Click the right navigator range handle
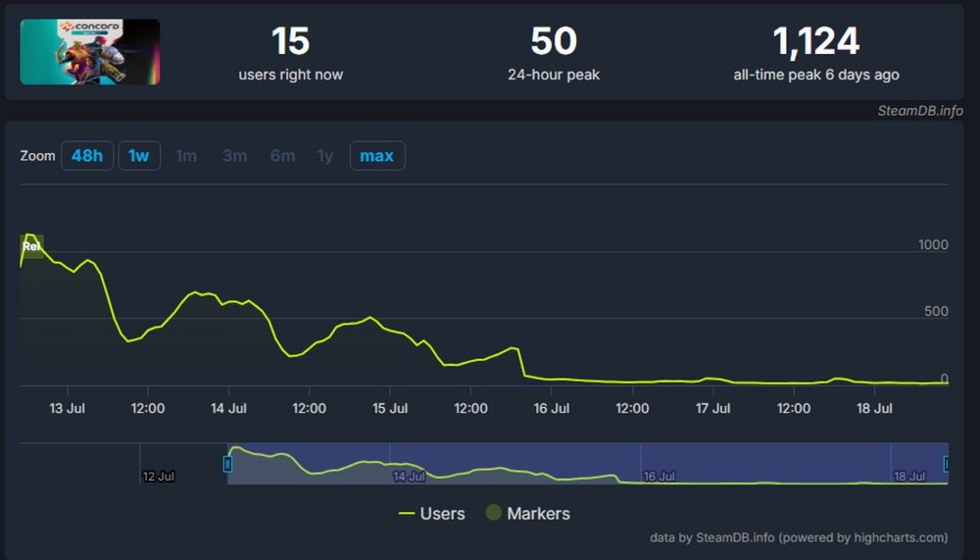Viewport: 980px width, 560px height. coord(947,464)
